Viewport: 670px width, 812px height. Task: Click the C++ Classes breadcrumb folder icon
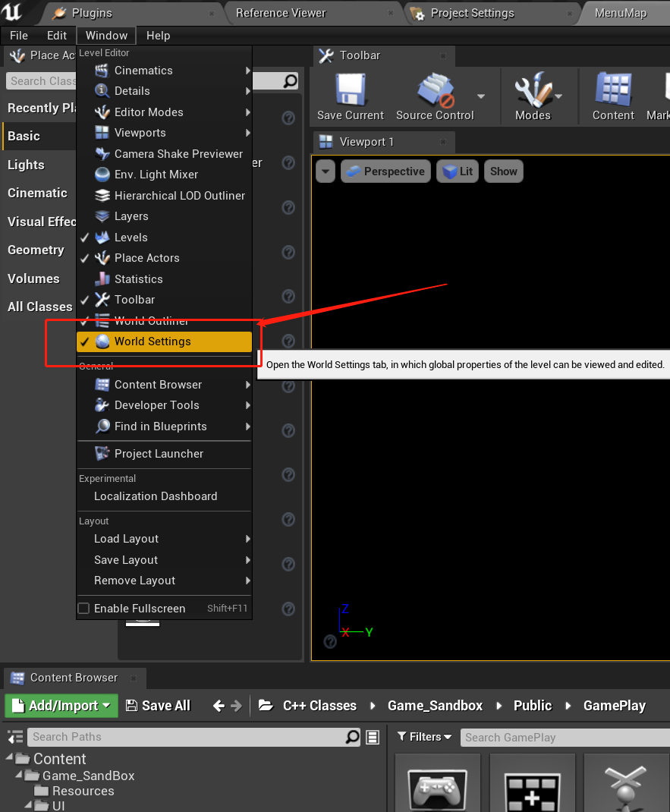[266, 705]
